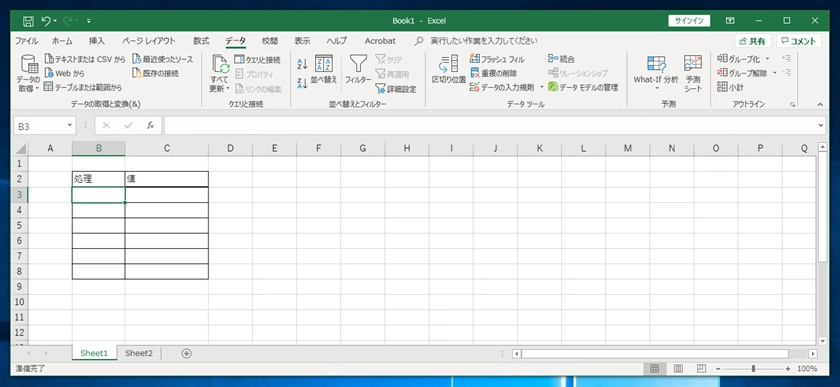Switch to the Page Layout (ページ レイアウト) tab
The width and height of the screenshot is (840, 387).
pyautogui.click(x=149, y=41)
